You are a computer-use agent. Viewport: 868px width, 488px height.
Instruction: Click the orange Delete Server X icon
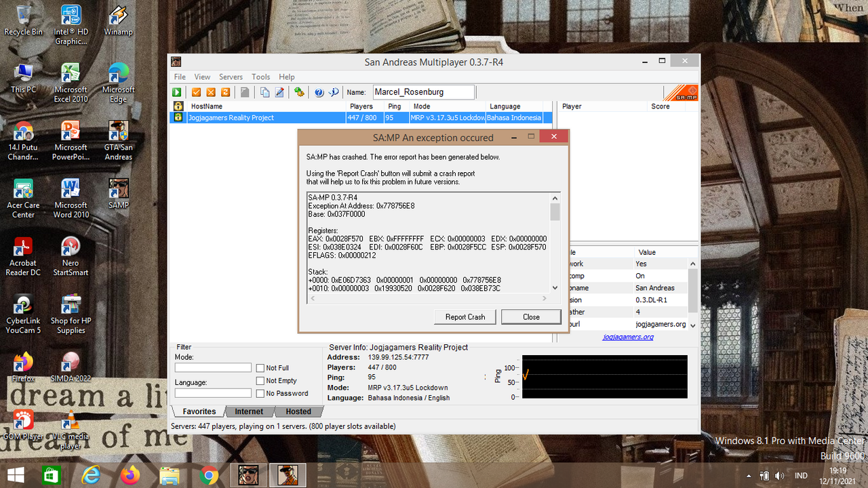tap(211, 92)
